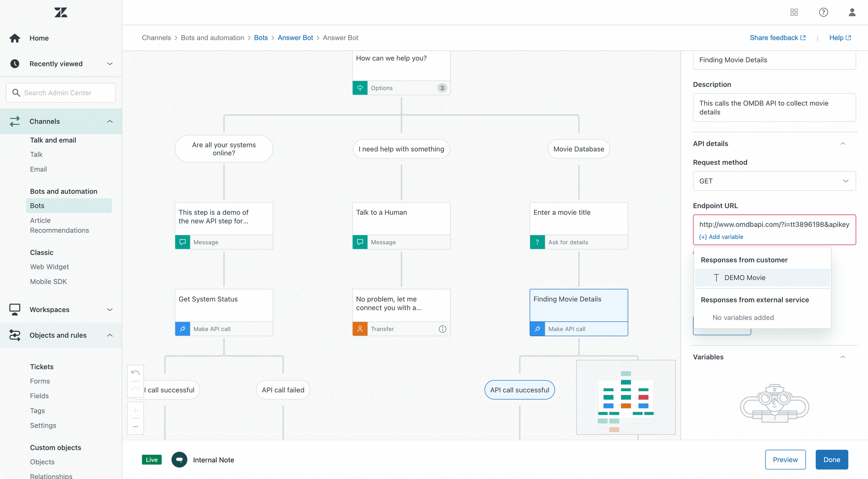Screen dimensions: 868x479
Task: Open Web Widget in sidebar
Action: pyautogui.click(x=49, y=267)
